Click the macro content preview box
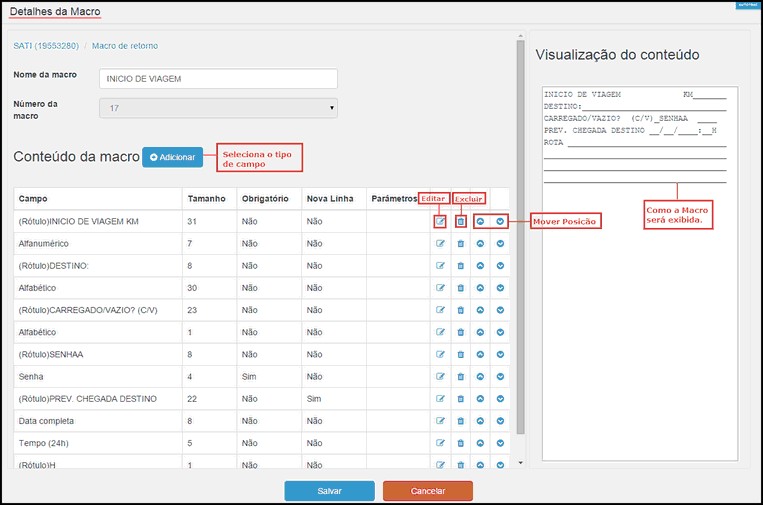 click(640, 273)
